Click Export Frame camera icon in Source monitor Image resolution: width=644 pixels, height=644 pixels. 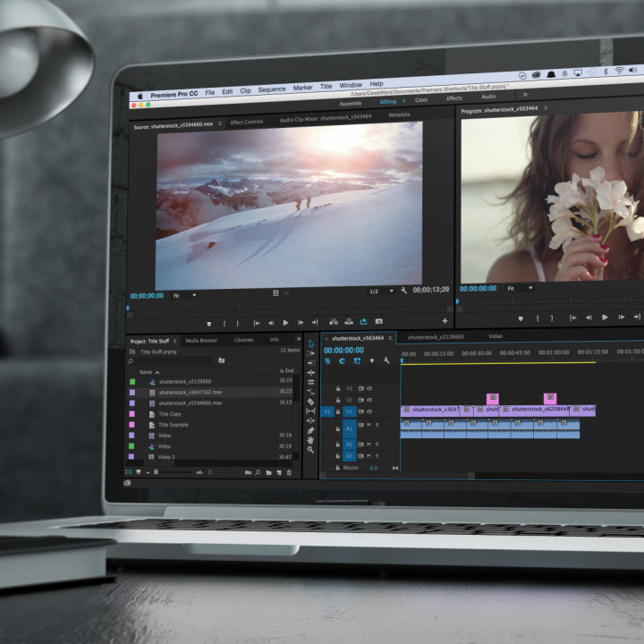point(379,321)
